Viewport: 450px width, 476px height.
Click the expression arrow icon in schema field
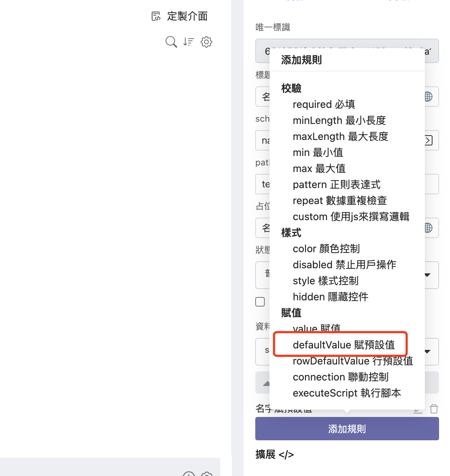[x=428, y=140]
